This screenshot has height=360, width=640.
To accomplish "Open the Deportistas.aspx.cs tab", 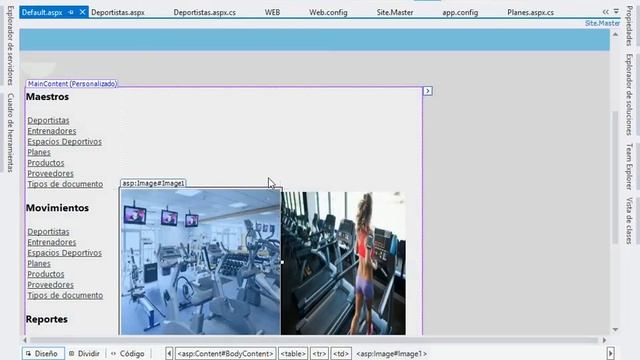I will pyautogui.click(x=204, y=12).
